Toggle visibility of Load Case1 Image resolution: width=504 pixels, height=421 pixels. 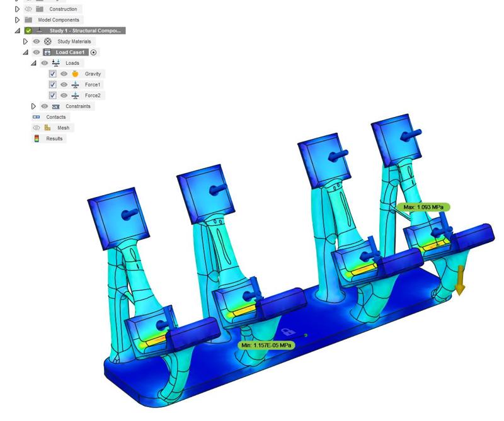coord(37,52)
